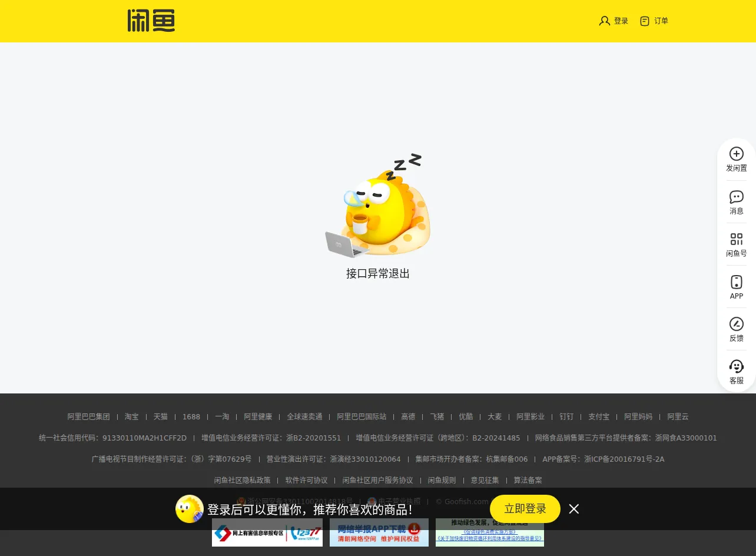Viewport: 756px width, 556px height.
Task: Click the APP phone icon in the sidebar
Action: 737,282
